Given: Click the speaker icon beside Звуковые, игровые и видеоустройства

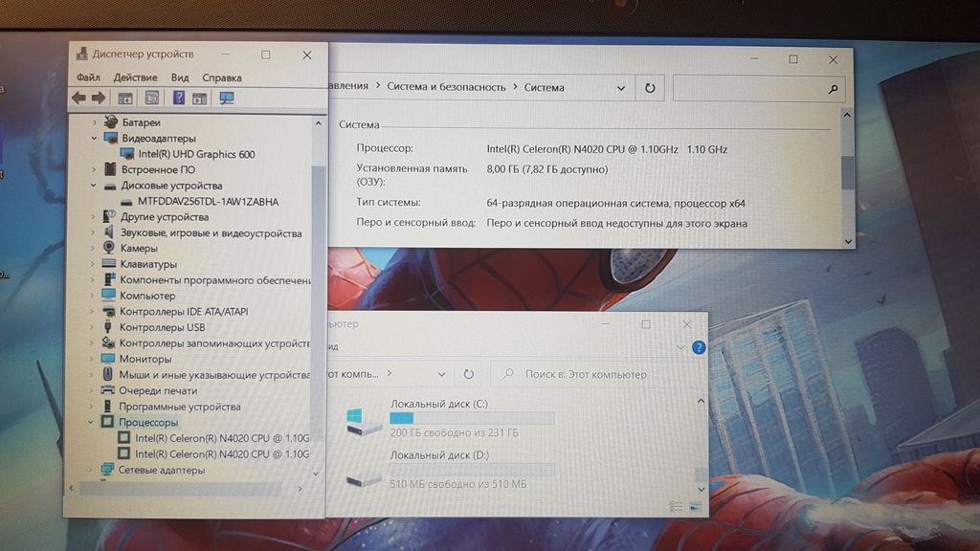Looking at the screenshot, I should click(x=109, y=232).
